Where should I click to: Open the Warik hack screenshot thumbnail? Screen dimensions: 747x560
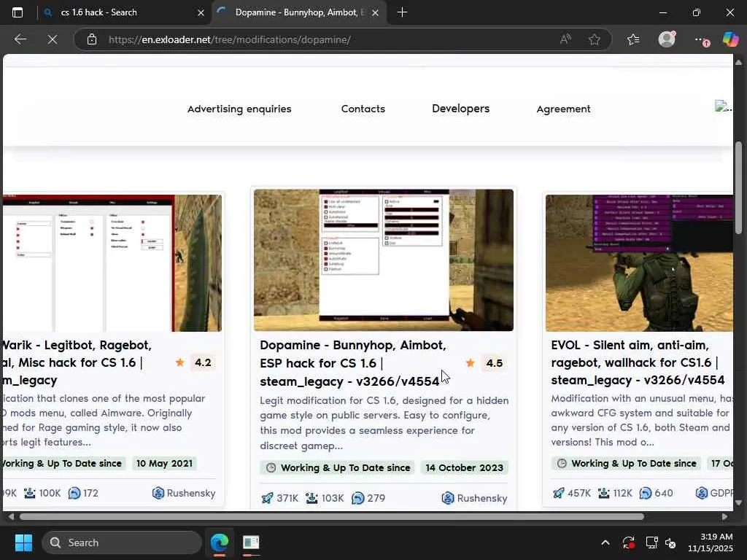112,262
